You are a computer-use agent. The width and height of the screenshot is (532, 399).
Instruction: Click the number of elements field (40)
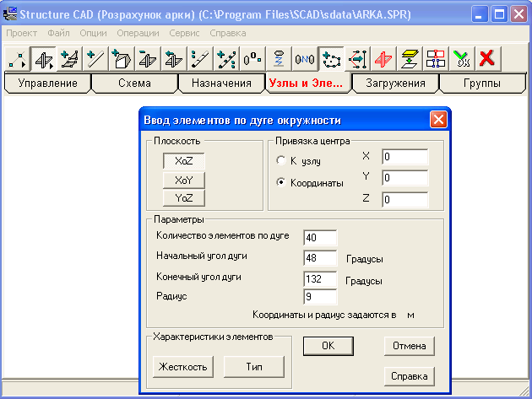pos(320,238)
